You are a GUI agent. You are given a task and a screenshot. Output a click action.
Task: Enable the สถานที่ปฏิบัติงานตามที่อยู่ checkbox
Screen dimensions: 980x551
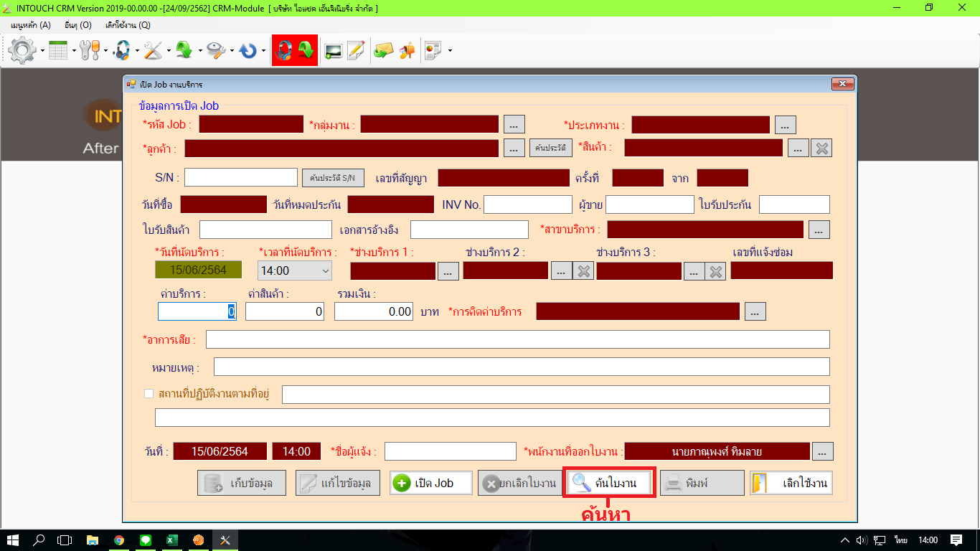point(149,393)
